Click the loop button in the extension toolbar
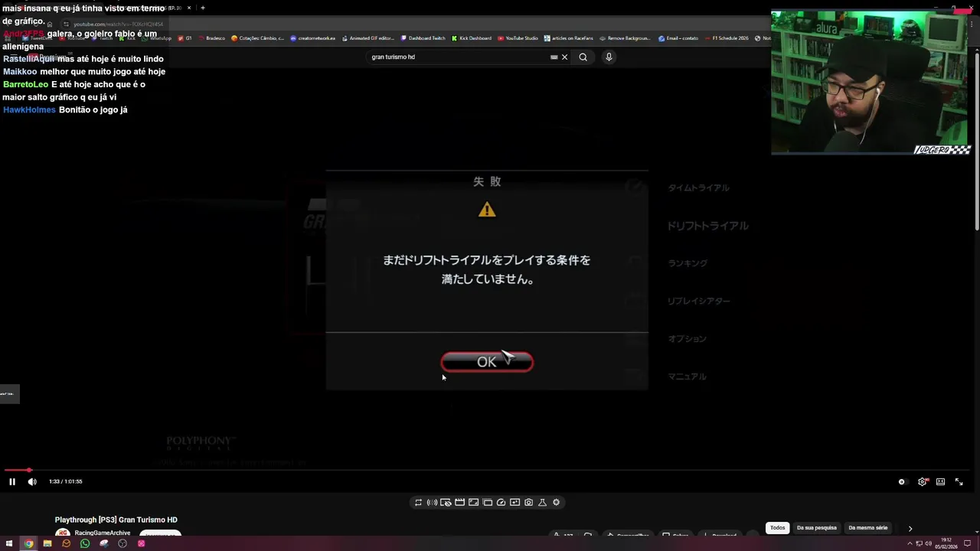 coord(418,503)
